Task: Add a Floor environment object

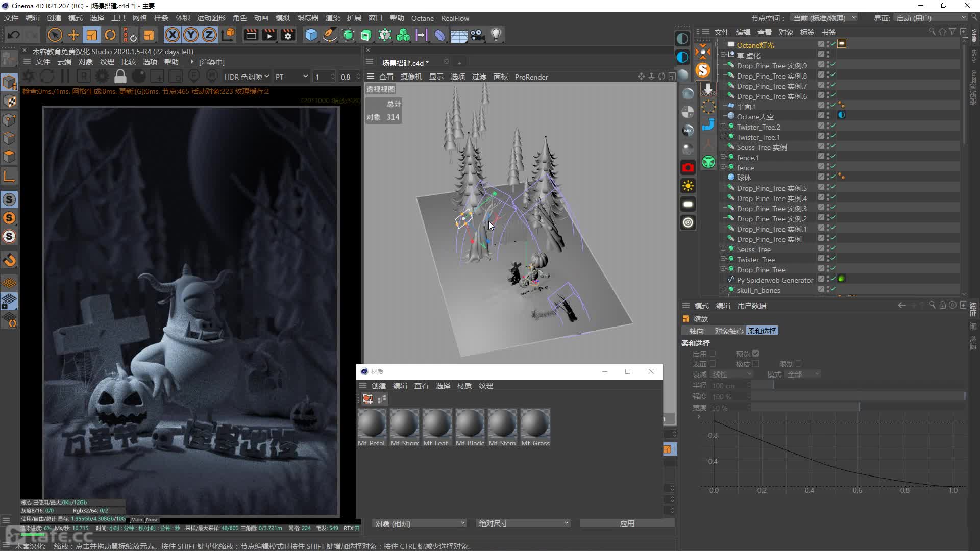Action: (x=459, y=35)
